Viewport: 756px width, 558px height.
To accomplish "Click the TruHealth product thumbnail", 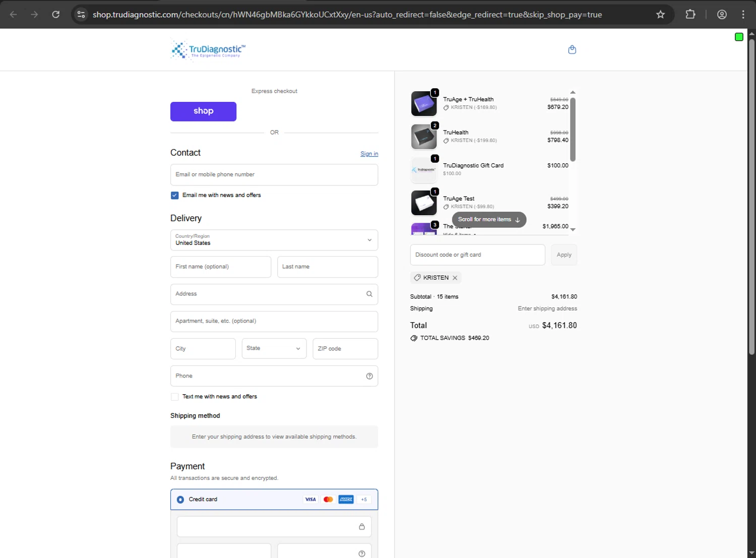I will pyautogui.click(x=424, y=137).
